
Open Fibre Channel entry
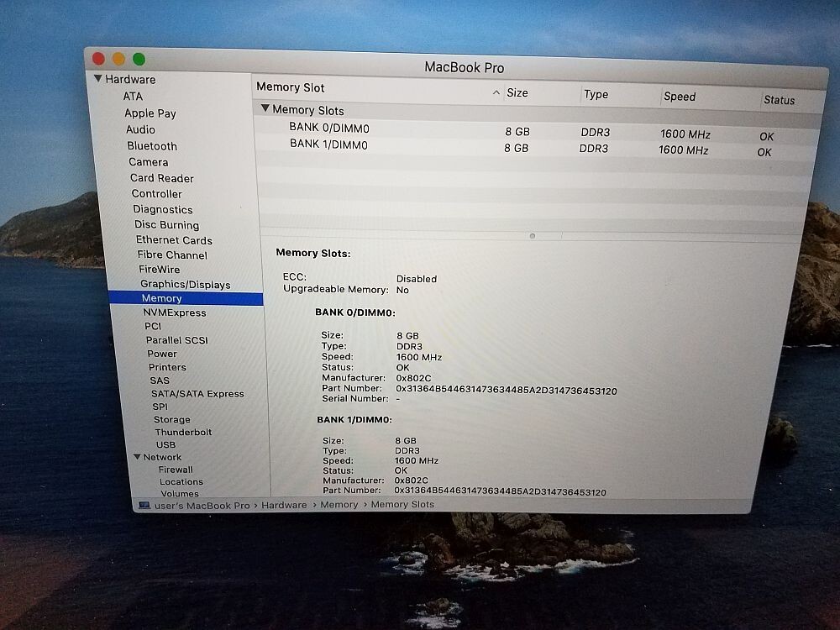pyautogui.click(x=172, y=255)
